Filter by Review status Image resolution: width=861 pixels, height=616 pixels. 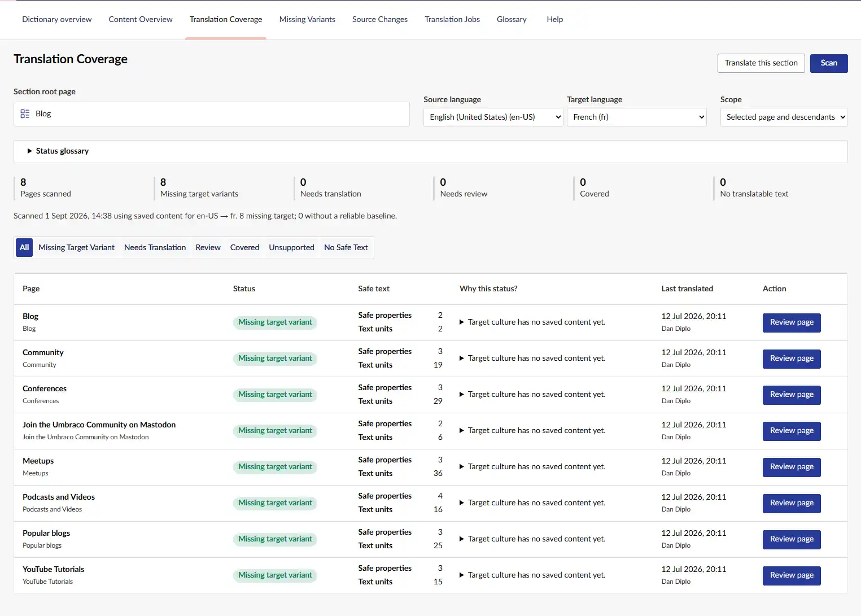click(208, 247)
